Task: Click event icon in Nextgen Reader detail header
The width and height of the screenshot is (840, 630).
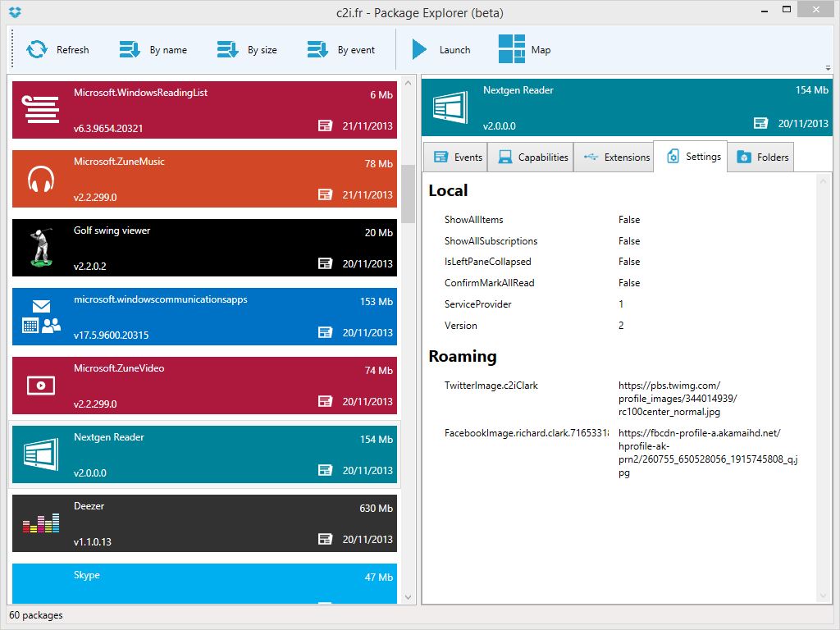Action: point(760,123)
